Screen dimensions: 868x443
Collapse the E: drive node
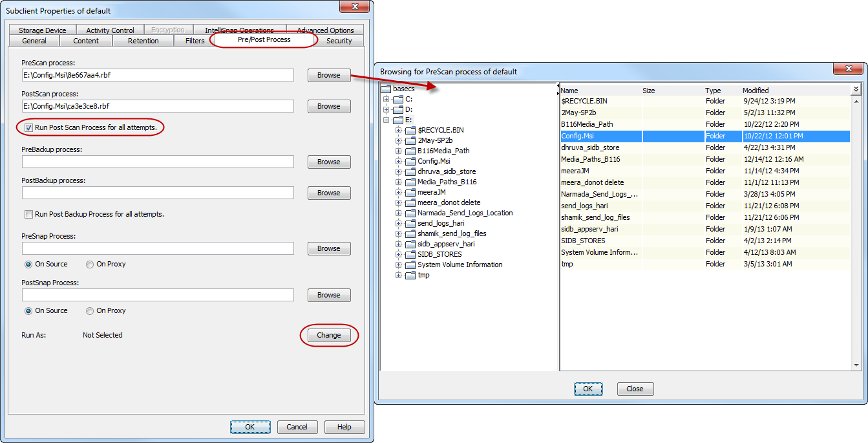pos(386,120)
